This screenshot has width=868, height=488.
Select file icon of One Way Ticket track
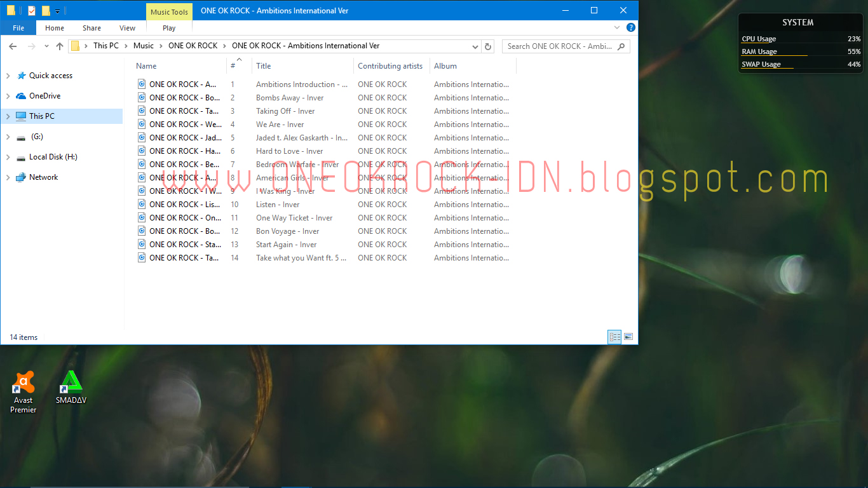[x=142, y=217]
